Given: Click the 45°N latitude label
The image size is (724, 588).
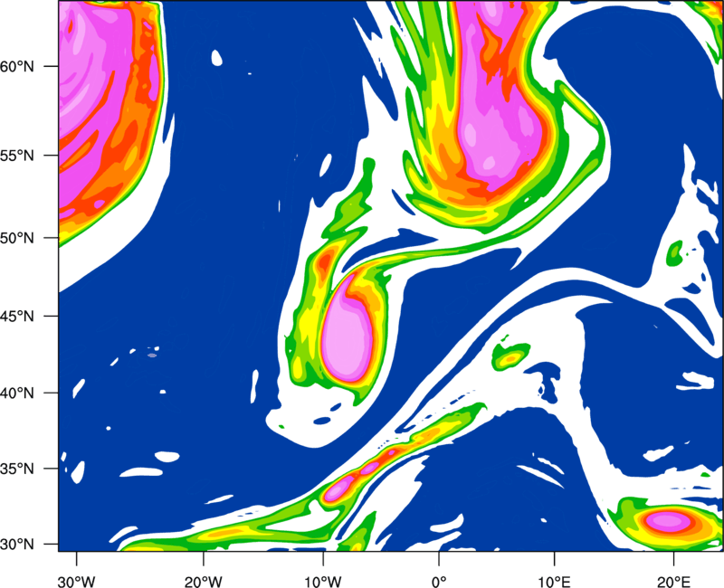Looking at the screenshot, I should coord(16,317).
